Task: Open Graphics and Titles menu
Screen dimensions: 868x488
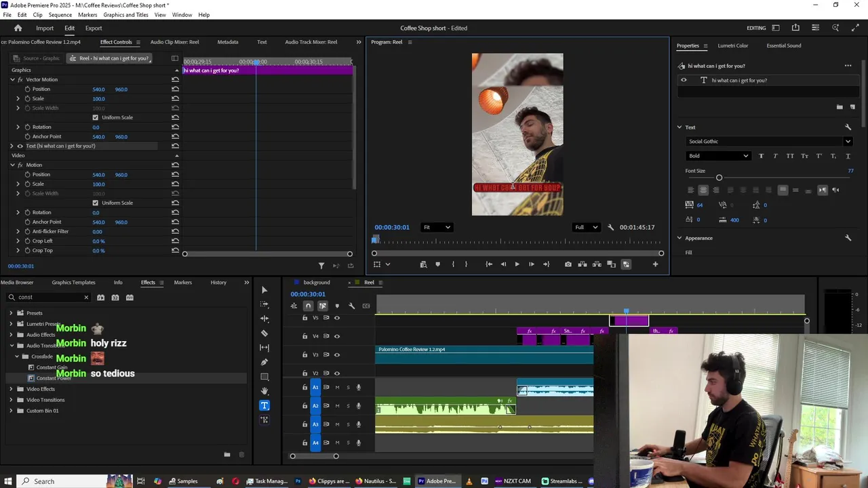Action: pos(126,15)
